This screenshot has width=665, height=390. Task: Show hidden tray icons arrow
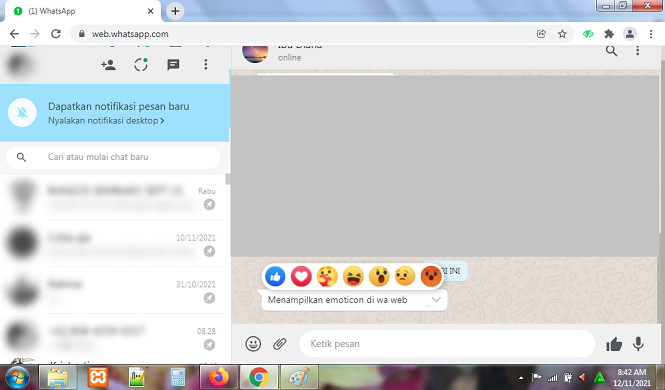[521, 378]
